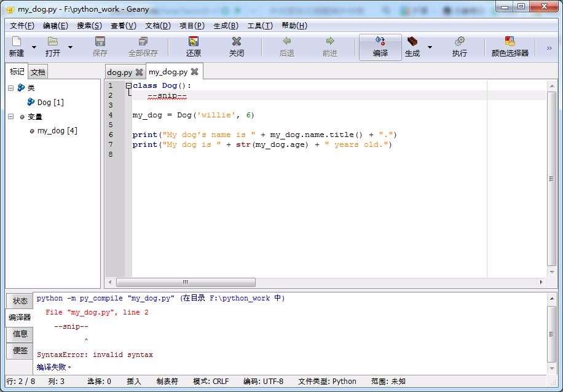Click the Forward (前进) navigation arrow

click(x=329, y=41)
